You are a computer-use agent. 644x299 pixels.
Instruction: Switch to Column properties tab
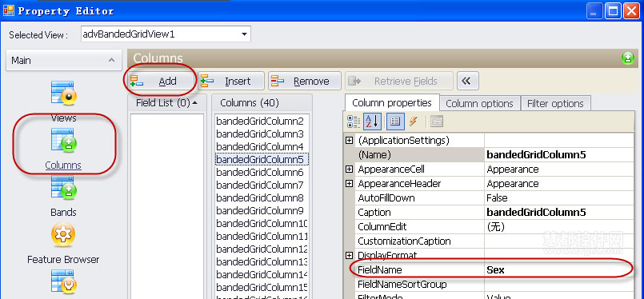click(x=392, y=102)
